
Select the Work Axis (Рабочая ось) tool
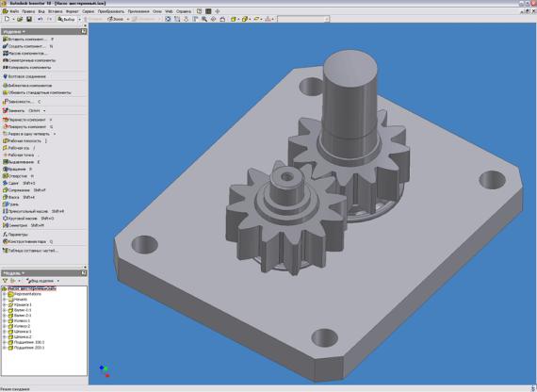tap(19, 148)
